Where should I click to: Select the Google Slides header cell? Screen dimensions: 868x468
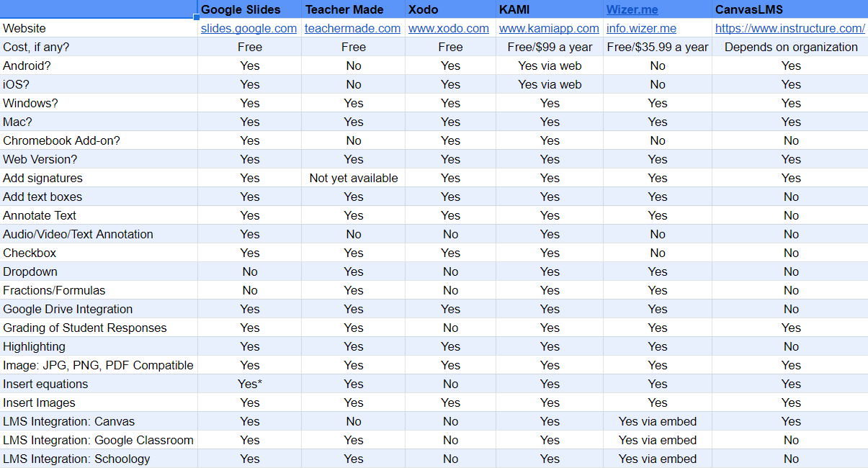tap(249, 9)
